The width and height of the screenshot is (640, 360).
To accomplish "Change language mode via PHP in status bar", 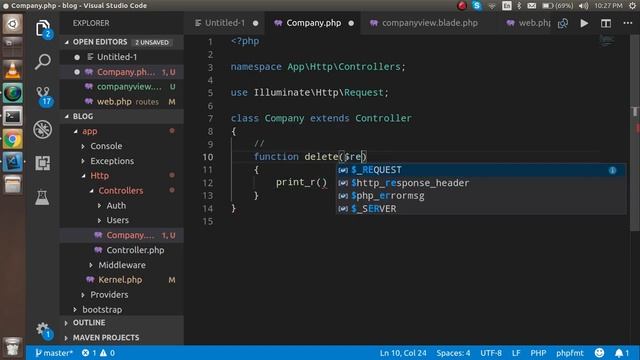I will [x=538, y=353].
